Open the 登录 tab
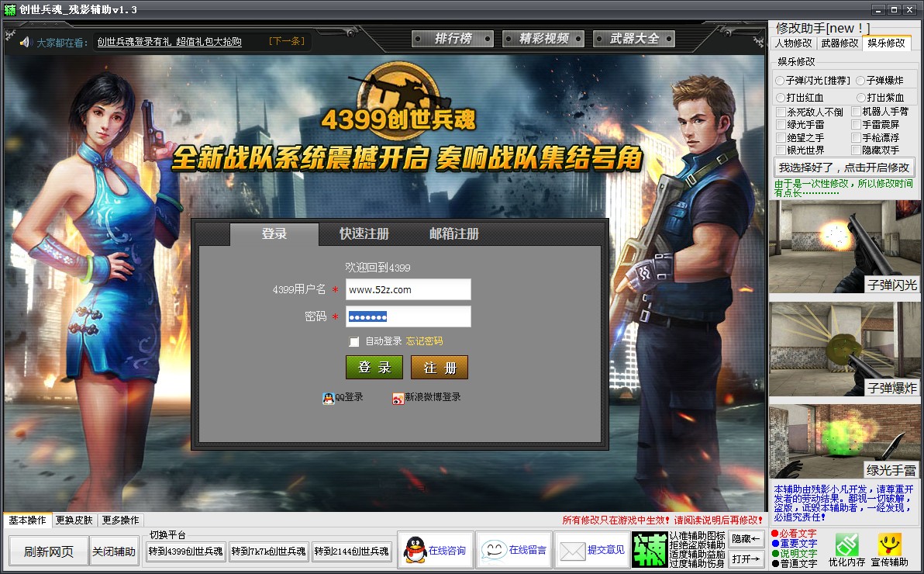This screenshot has height=574, width=924. [274, 233]
